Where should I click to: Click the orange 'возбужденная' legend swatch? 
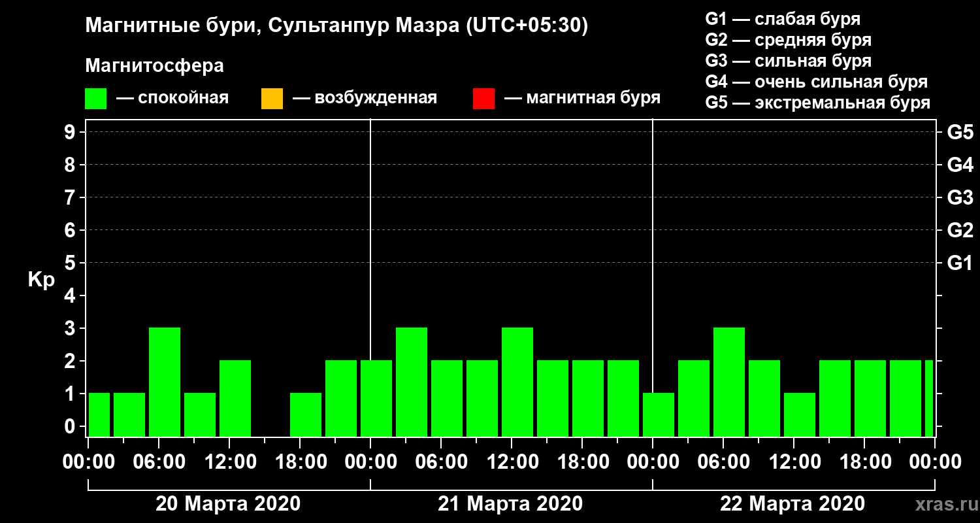272,99
